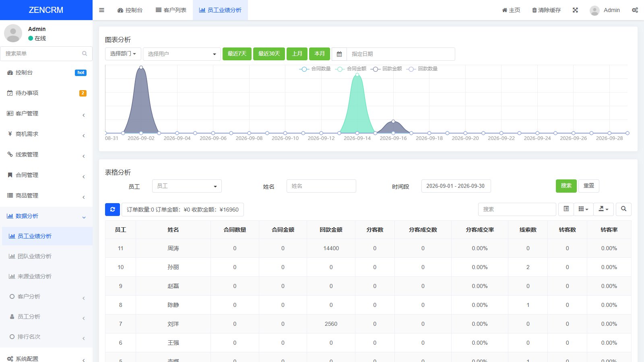Click the 最近7天 button
The image size is (644, 362).
tap(237, 53)
